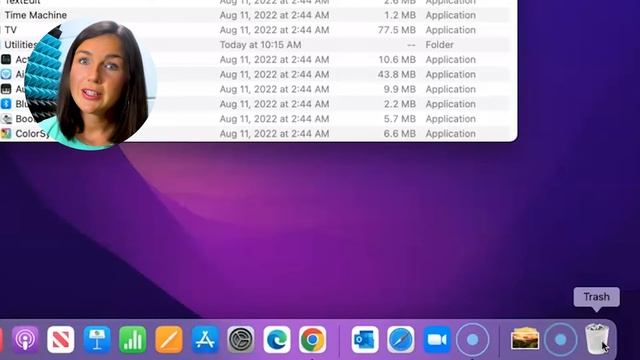Click the blue-dot circle icon beside Trash
The image size is (640, 360).
[x=561, y=340]
